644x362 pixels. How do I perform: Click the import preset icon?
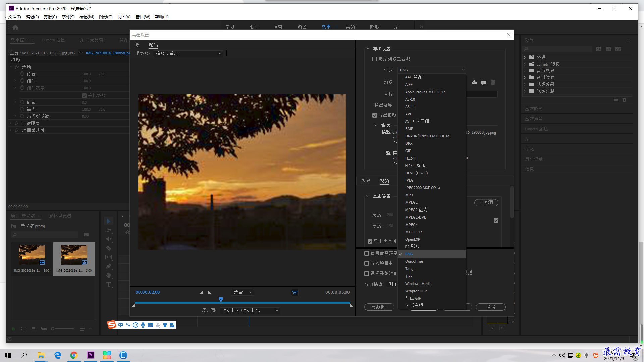coord(483,82)
